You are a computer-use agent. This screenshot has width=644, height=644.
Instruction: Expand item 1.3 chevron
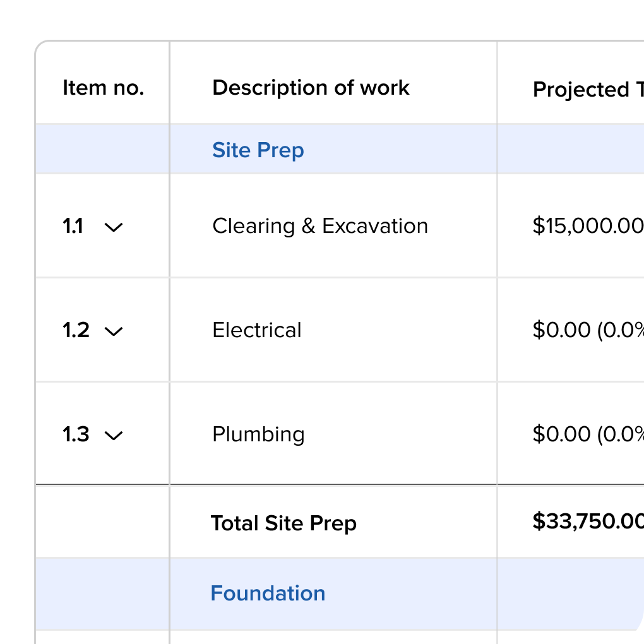113,436
